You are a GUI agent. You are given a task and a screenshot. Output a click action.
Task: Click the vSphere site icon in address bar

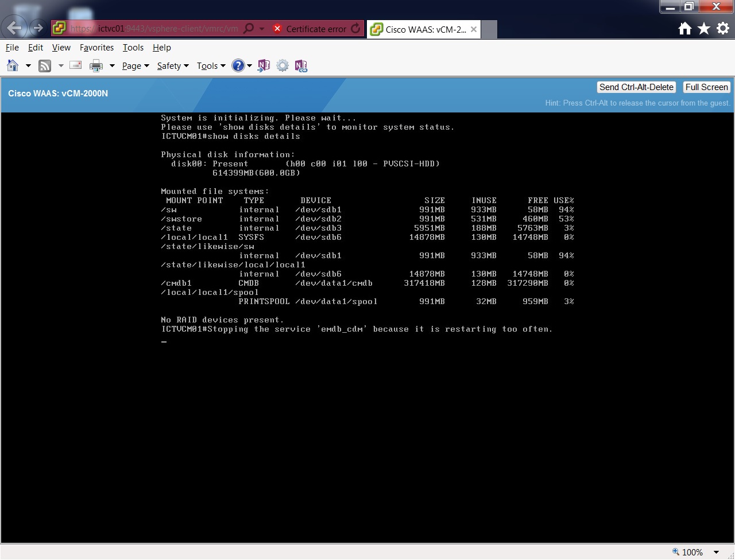(x=59, y=28)
